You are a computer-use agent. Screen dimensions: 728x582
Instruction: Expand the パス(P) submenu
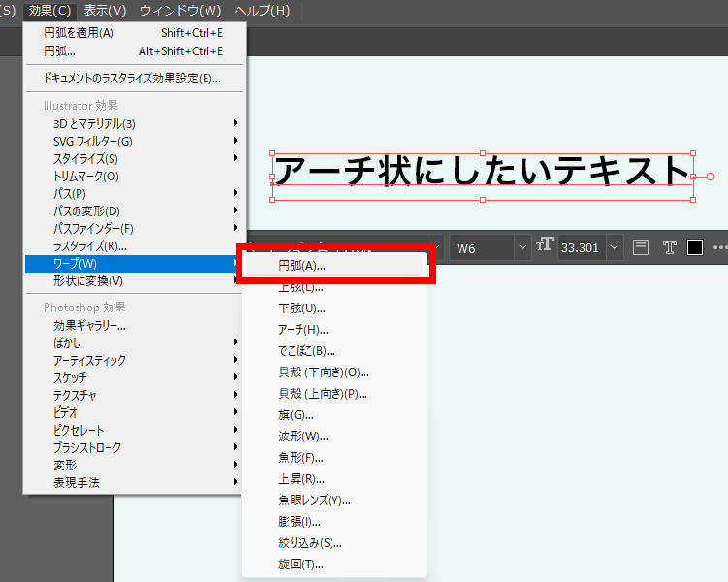134,194
